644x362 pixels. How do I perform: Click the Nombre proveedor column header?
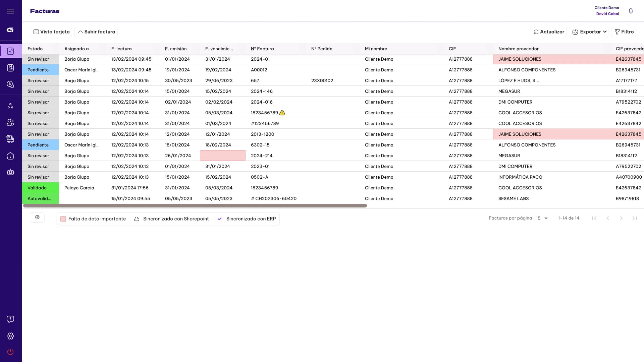(x=518, y=49)
